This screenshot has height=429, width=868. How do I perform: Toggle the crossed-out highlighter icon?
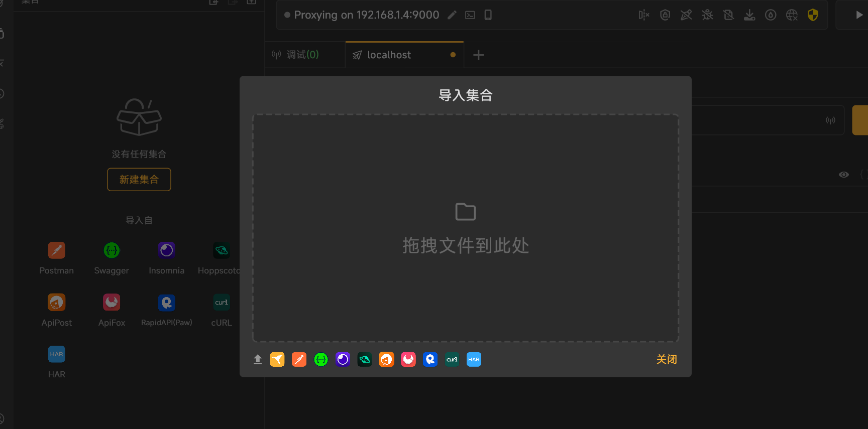click(686, 15)
